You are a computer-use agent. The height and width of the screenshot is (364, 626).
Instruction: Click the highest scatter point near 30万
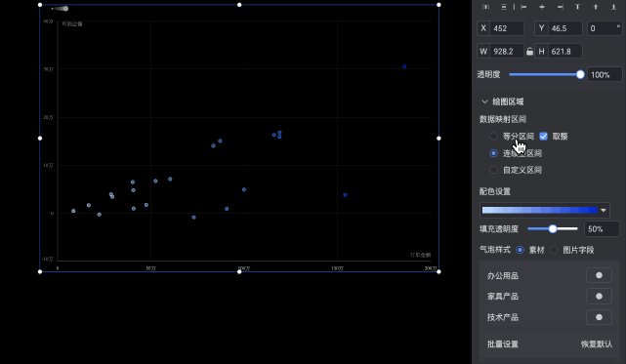404,66
